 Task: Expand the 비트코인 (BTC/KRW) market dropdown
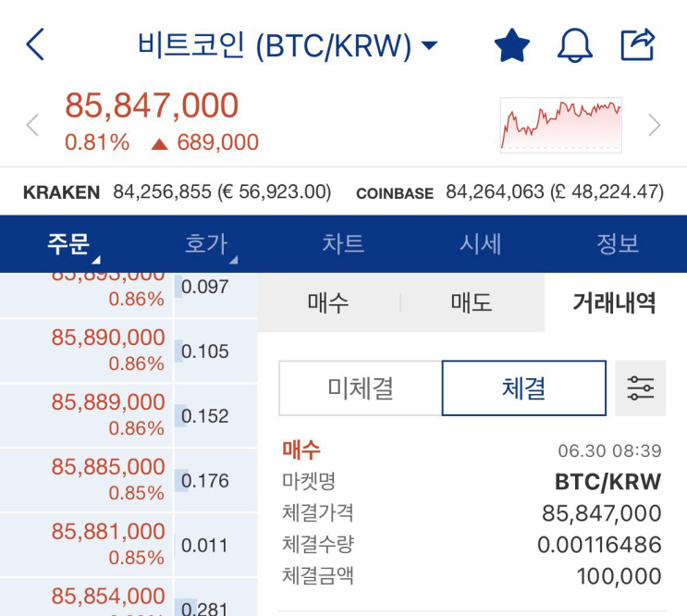click(x=288, y=44)
